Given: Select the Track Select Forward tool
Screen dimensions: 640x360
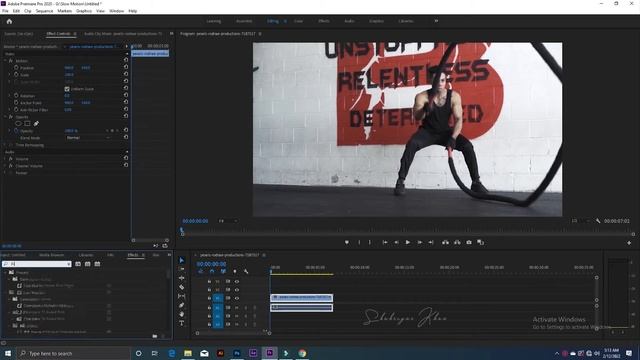Looking at the screenshot, I should pyautogui.click(x=182, y=269).
